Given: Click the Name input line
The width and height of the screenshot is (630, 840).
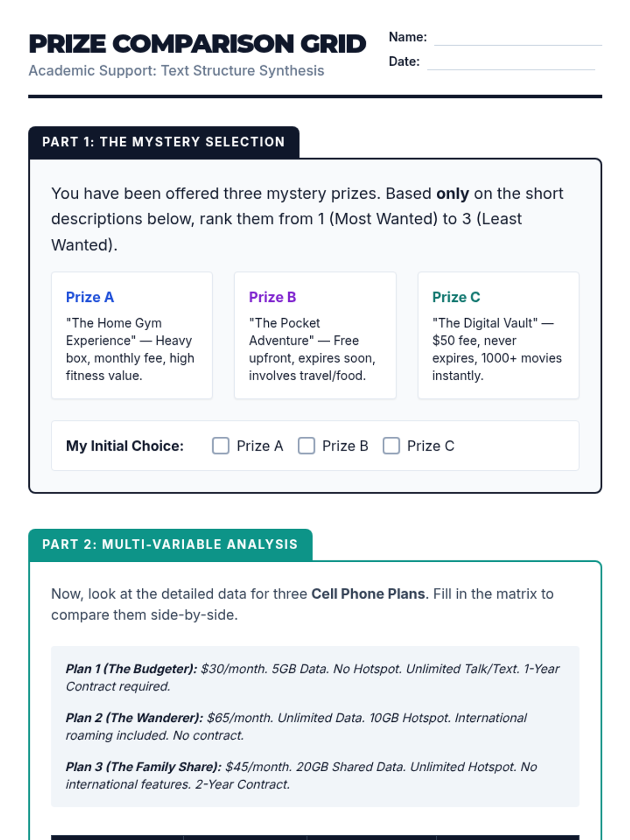Looking at the screenshot, I should coord(518,38).
